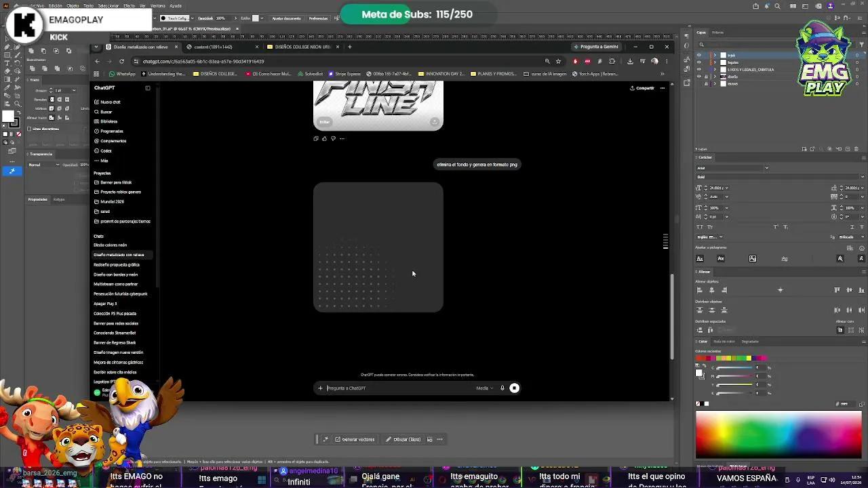This screenshot has width=868, height=488.
Task: Toggle visibility of LOGOS Y LEGALES_CARATULA layer
Action: (x=699, y=69)
